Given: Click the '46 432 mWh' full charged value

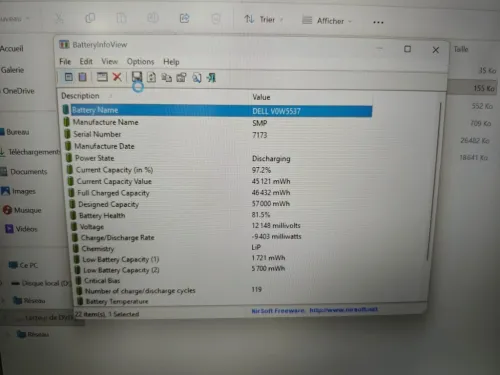Looking at the screenshot, I should tap(271, 192).
